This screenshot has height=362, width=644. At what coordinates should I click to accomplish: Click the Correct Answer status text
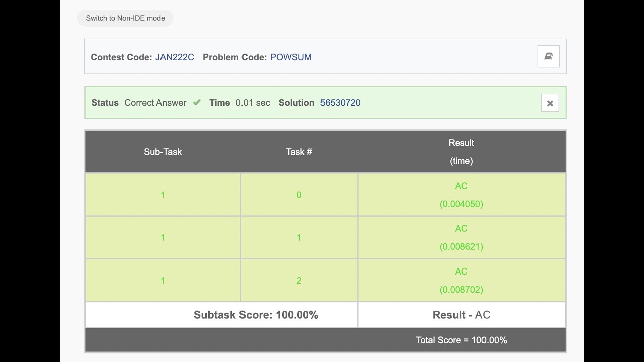tap(155, 103)
